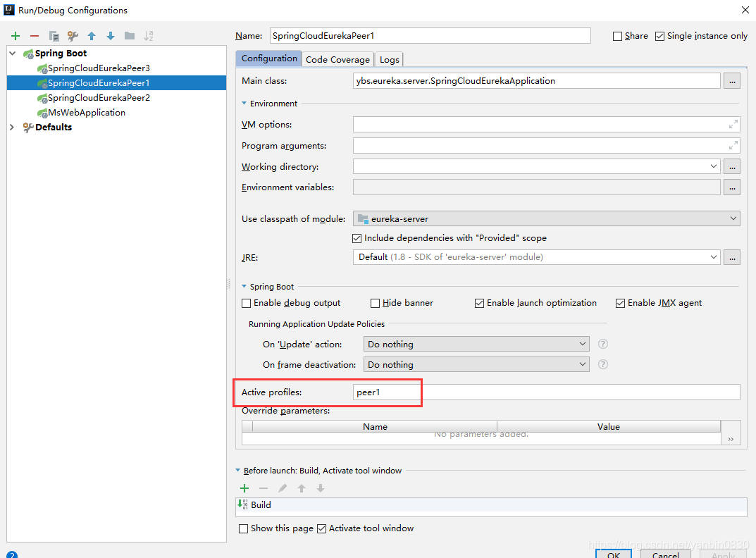Click the Value column header
The image size is (756, 558).
coord(609,426)
